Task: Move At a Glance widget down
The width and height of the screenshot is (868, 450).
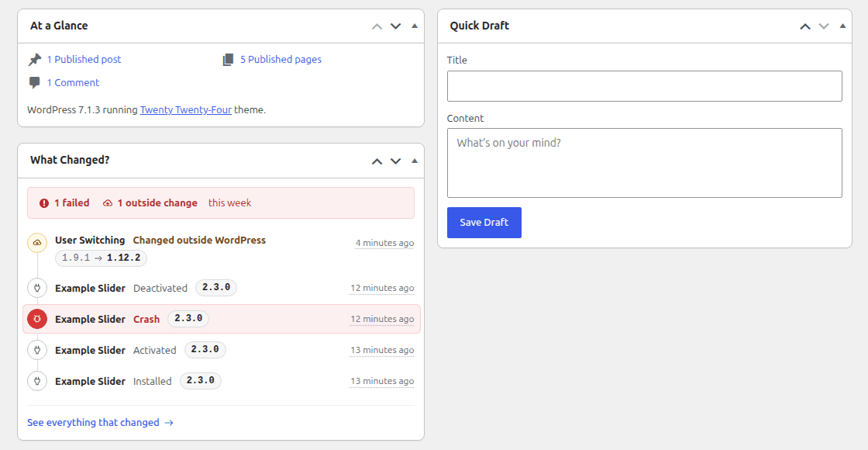Action: tap(395, 26)
